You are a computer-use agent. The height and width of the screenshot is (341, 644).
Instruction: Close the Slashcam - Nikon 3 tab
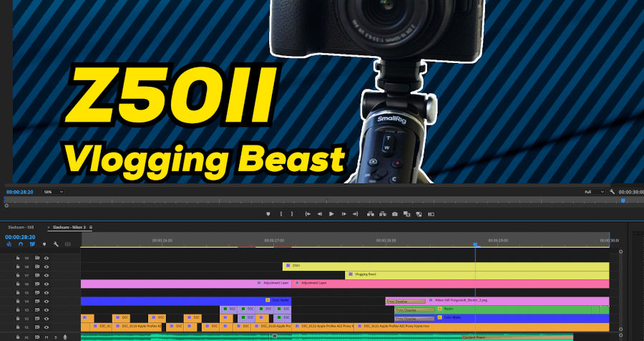pyautogui.click(x=49, y=227)
